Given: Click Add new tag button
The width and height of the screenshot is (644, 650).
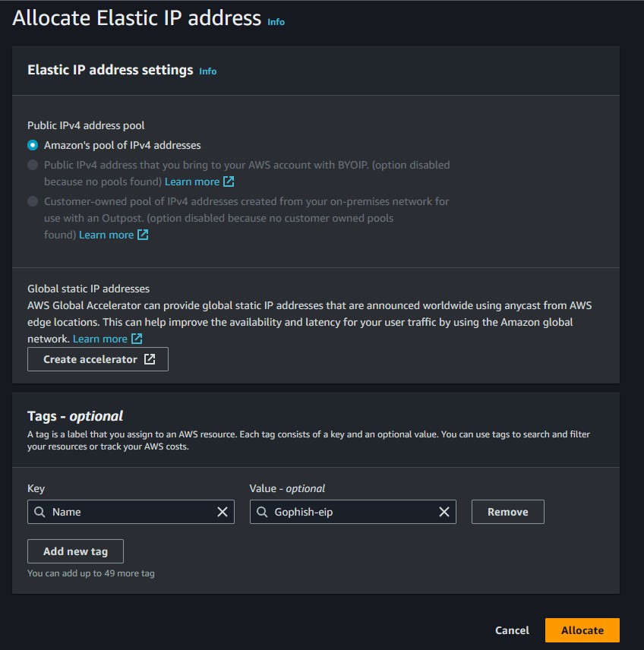Looking at the screenshot, I should click(75, 551).
